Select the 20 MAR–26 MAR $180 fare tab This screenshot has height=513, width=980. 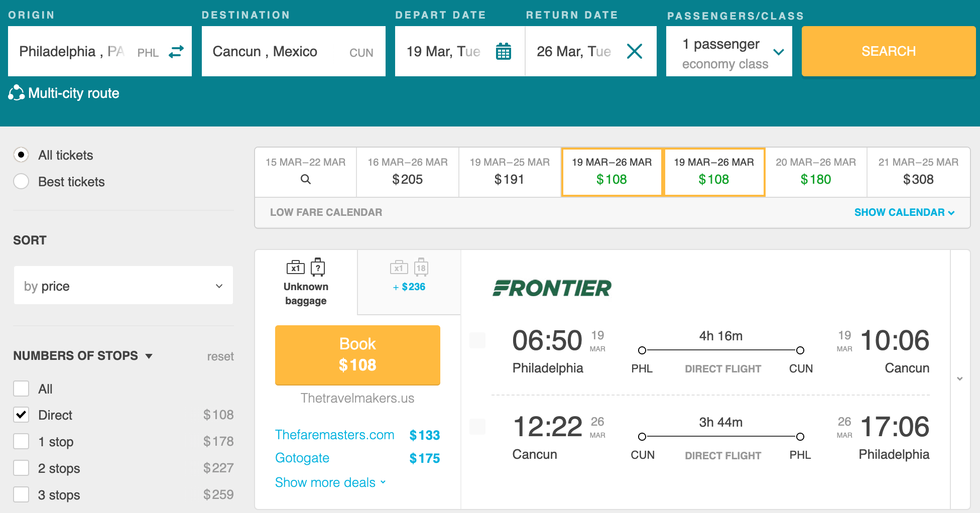(815, 172)
